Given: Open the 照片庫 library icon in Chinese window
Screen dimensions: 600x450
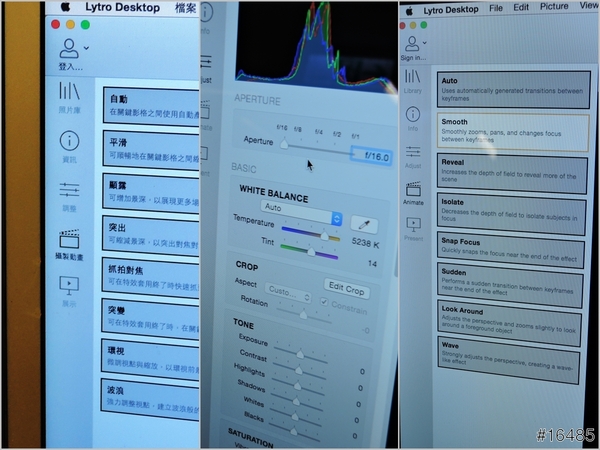Looking at the screenshot, I should pyautogui.click(x=69, y=91).
